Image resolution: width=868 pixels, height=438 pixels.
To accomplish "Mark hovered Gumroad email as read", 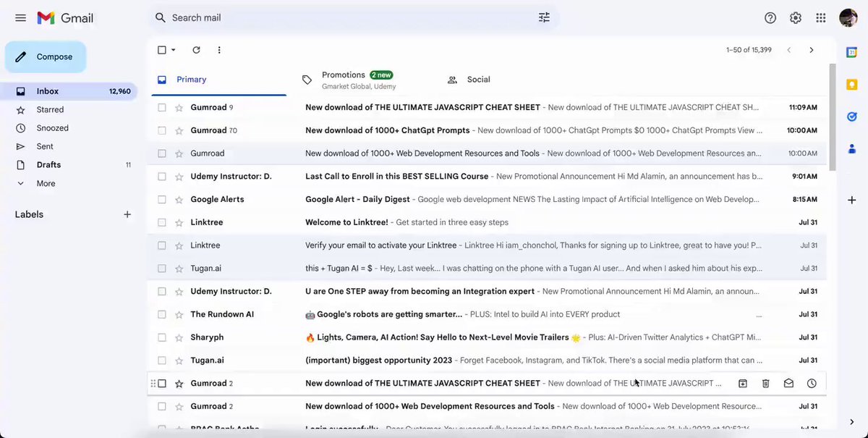I will click(x=788, y=384).
